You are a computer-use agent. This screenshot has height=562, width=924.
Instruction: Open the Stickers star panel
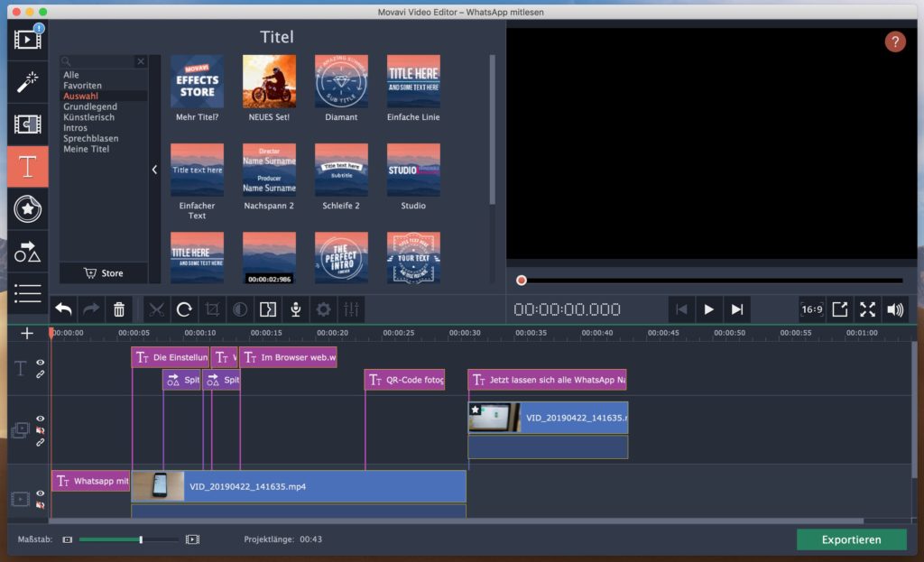(x=28, y=208)
